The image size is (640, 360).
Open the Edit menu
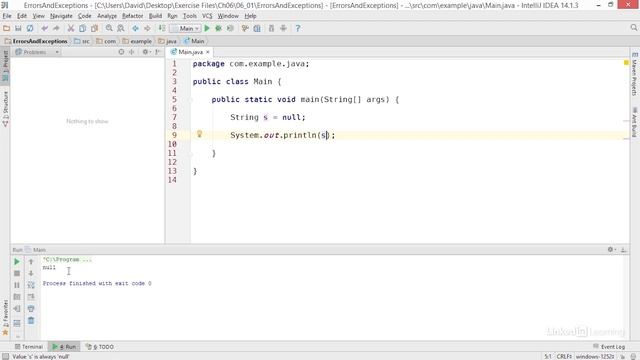[x=22, y=16]
